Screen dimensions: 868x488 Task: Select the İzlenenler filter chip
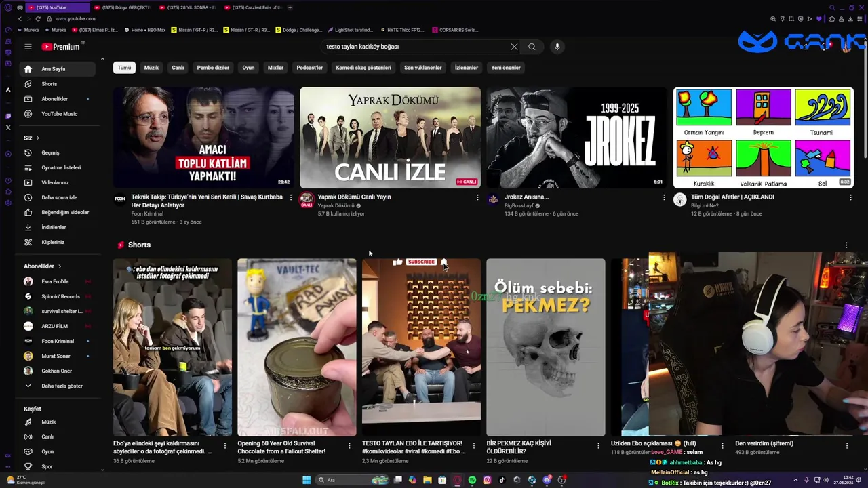pyautogui.click(x=467, y=68)
